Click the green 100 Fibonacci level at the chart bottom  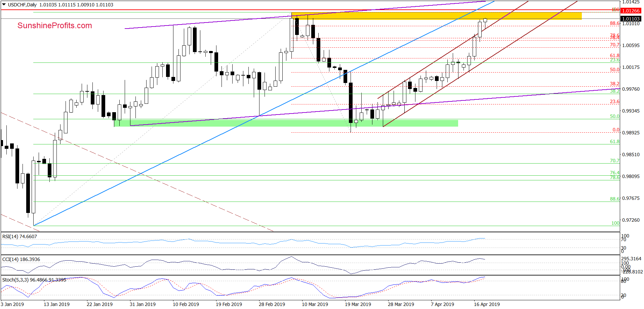point(615,223)
